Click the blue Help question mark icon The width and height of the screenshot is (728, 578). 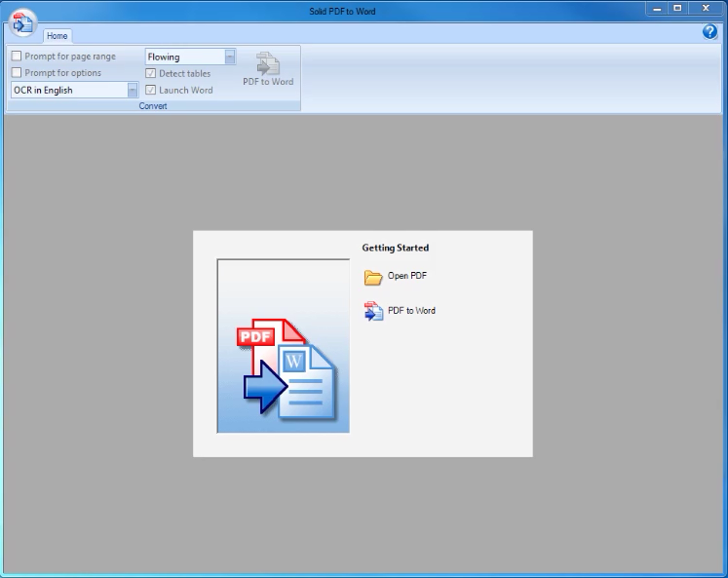pyautogui.click(x=709, y=32)
